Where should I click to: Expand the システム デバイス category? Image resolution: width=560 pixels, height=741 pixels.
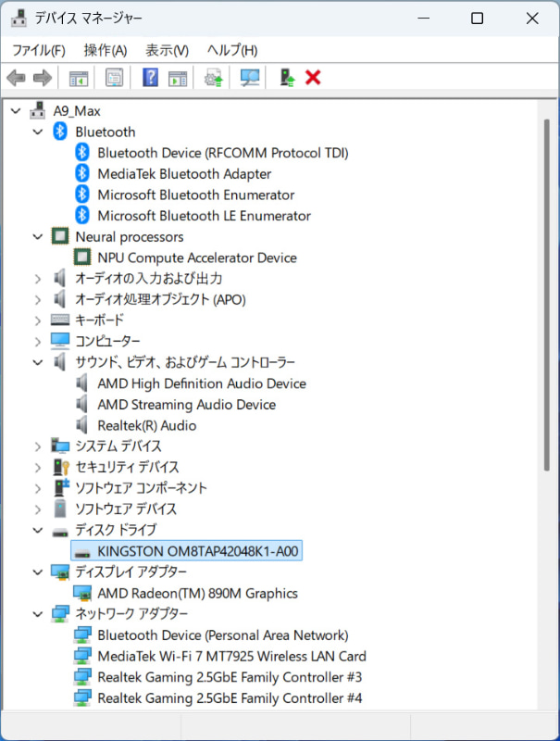coord(38,446)
